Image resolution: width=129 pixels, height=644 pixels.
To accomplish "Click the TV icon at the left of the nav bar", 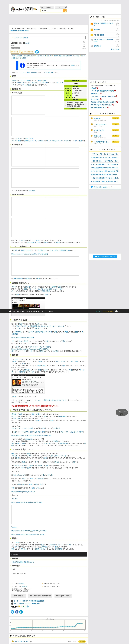I will point(10,311).
